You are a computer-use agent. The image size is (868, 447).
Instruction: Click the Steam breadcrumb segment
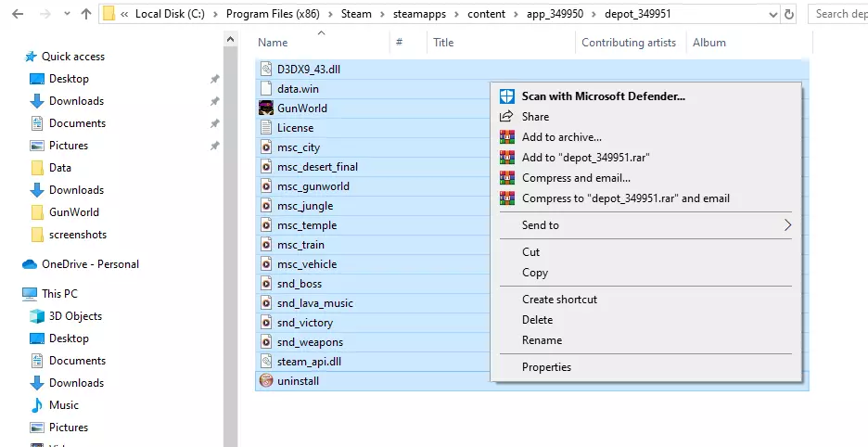click(356, 15)
